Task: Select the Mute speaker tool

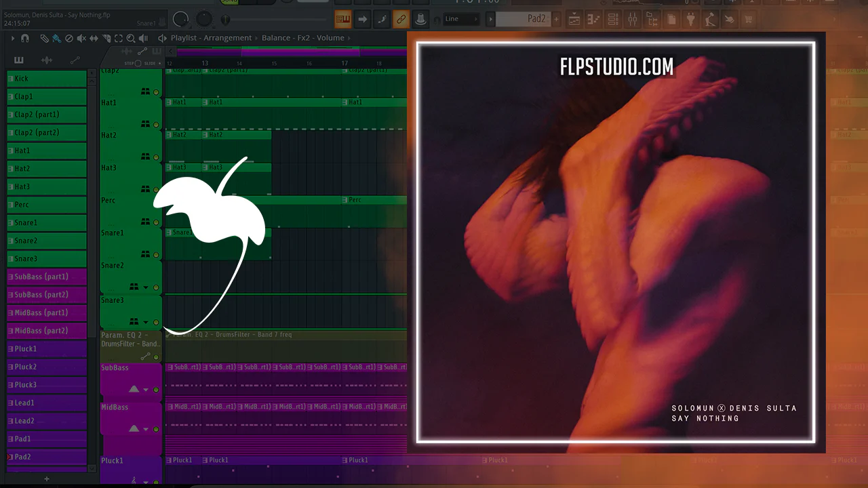Action: pos(81,39)
